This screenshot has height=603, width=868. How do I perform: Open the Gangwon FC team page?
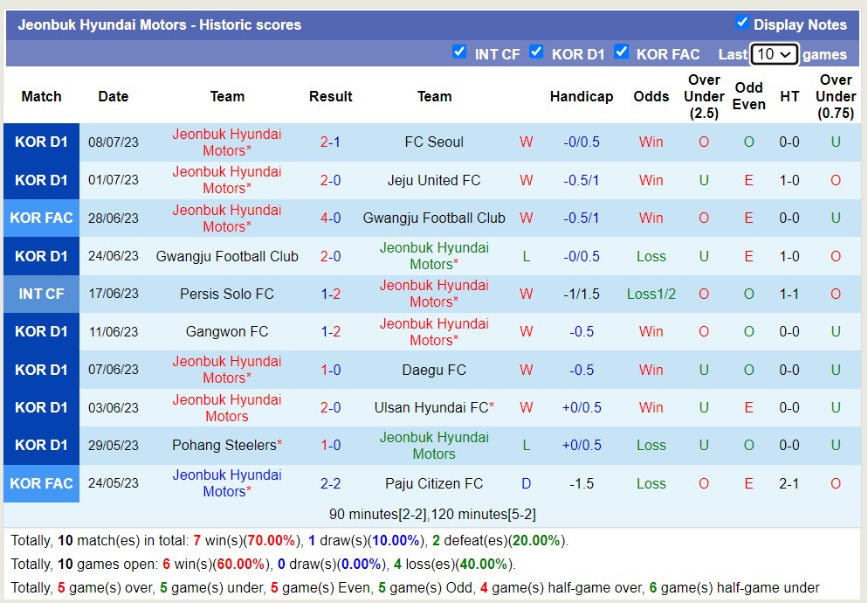pyautogui.click(x=227, y=332)
